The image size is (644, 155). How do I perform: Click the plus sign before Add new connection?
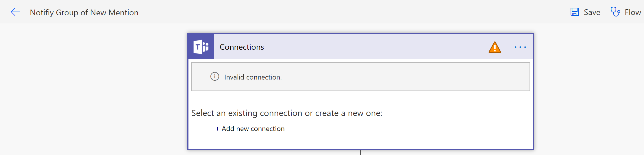click(217, 129)
